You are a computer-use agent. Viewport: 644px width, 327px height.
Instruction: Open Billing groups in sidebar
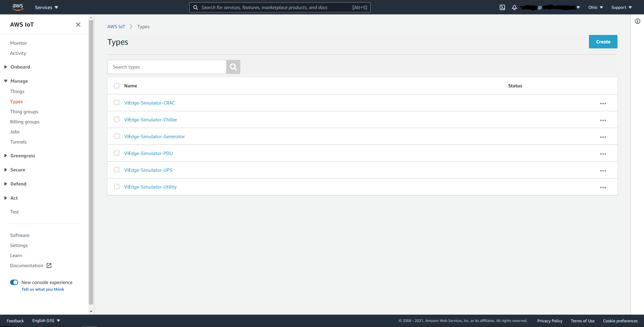[x=25, y=122]
